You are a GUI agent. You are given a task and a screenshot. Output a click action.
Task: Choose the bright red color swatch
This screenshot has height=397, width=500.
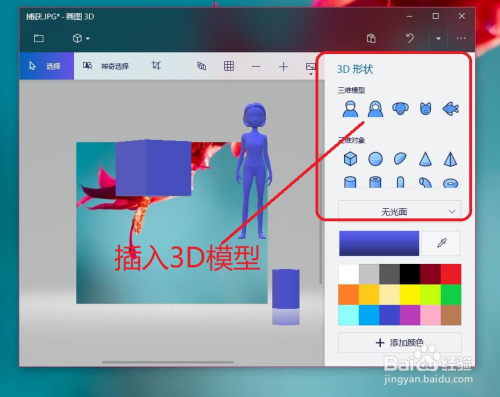click(451, 274)
